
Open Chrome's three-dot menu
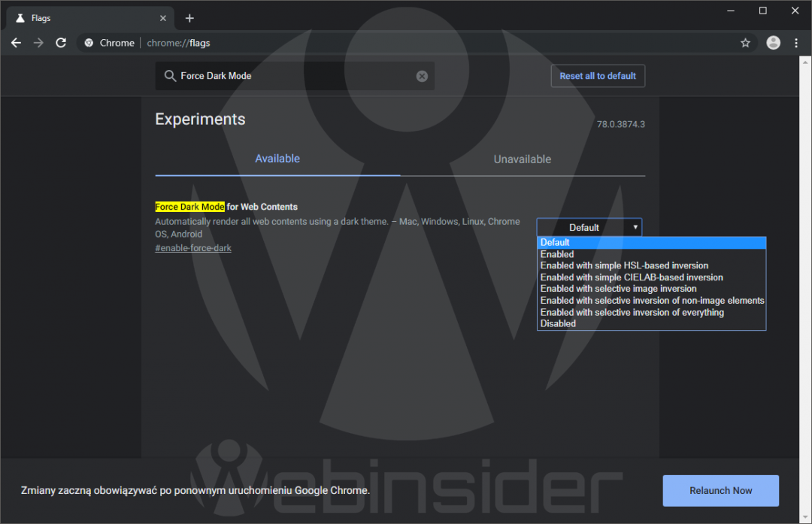pos(796,43)
